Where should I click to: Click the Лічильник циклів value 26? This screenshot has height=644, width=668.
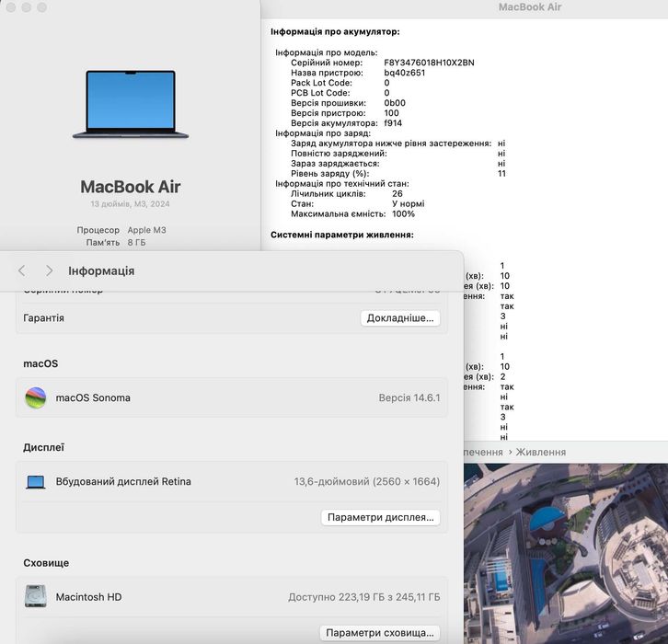coord(397,194)
